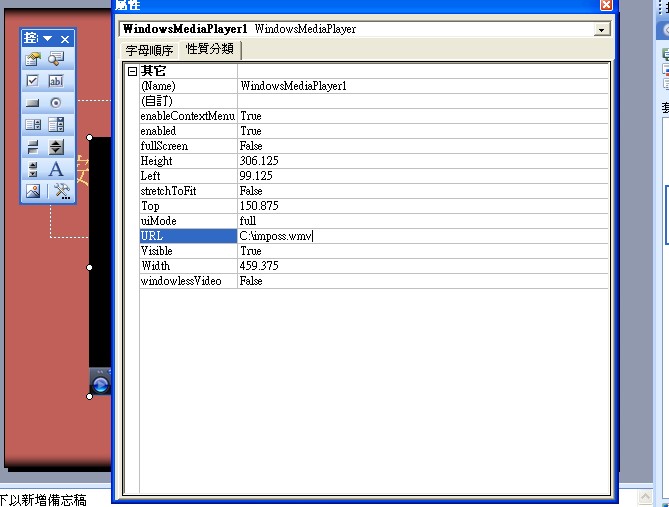The width and height of the screenshot is (669, 507).
Task: Click the WindowsMediaPlayer1 name value
Action: (293, 86)
